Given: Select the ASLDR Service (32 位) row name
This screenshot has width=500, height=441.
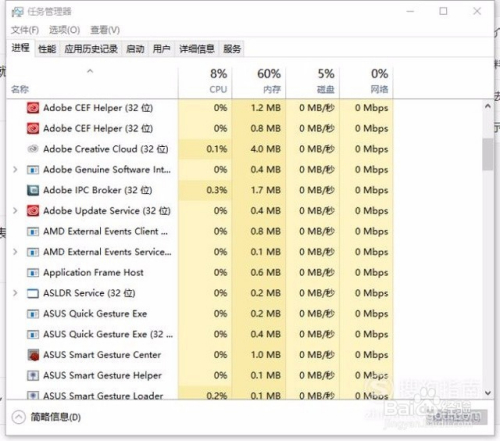Looking at the screenshot, I should coord(89,293).
